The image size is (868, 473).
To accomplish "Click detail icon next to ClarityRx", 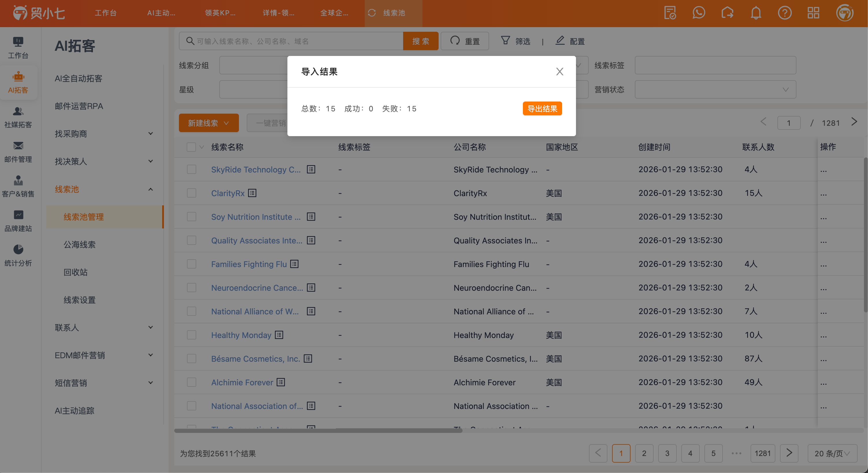I will click(252, 193).
